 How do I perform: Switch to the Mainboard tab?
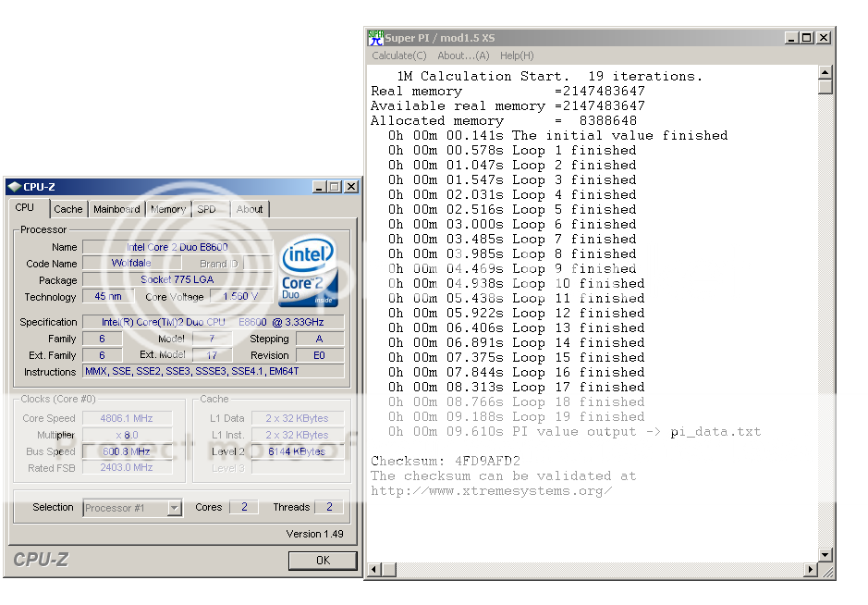(x=116, y=209)
